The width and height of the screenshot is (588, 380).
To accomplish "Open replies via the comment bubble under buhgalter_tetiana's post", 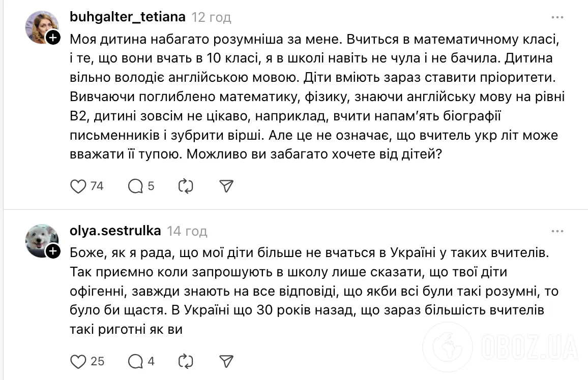I will pyautogui.click(x=135, y=186).
